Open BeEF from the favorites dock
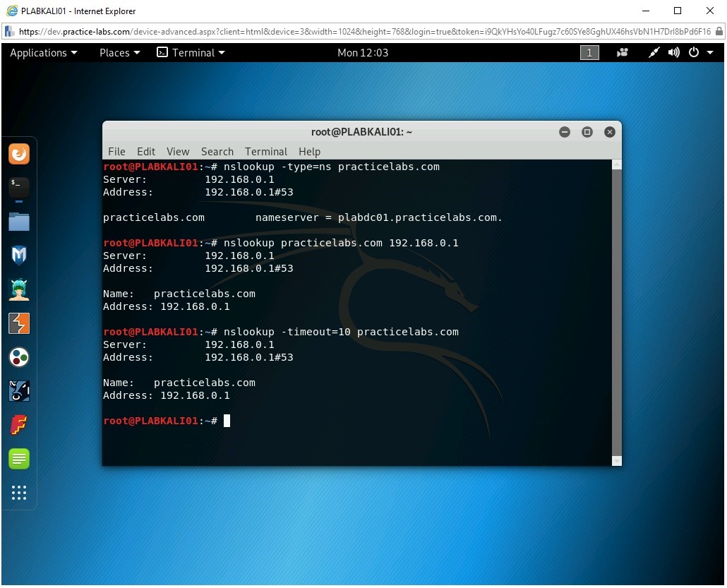Image resolution: width=727 pixels, height=588 pixels. [x=19, y=390]
